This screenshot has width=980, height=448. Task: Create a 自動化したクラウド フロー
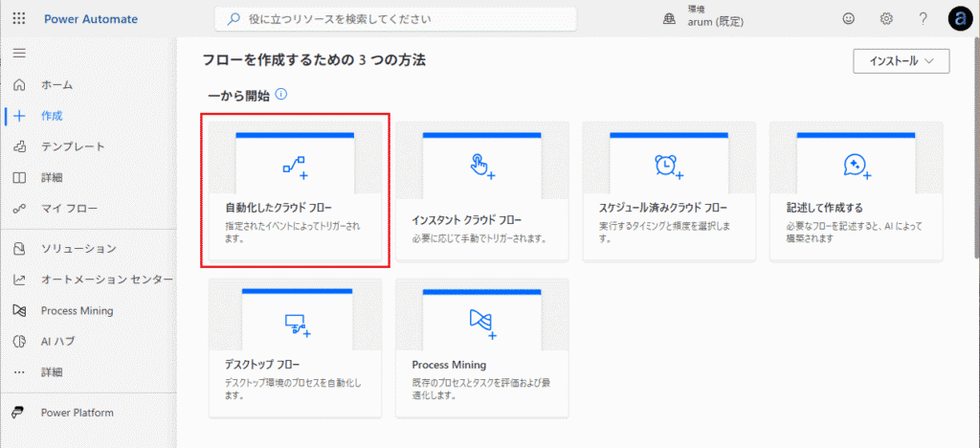pyautogui.click(x=295, y=190)
